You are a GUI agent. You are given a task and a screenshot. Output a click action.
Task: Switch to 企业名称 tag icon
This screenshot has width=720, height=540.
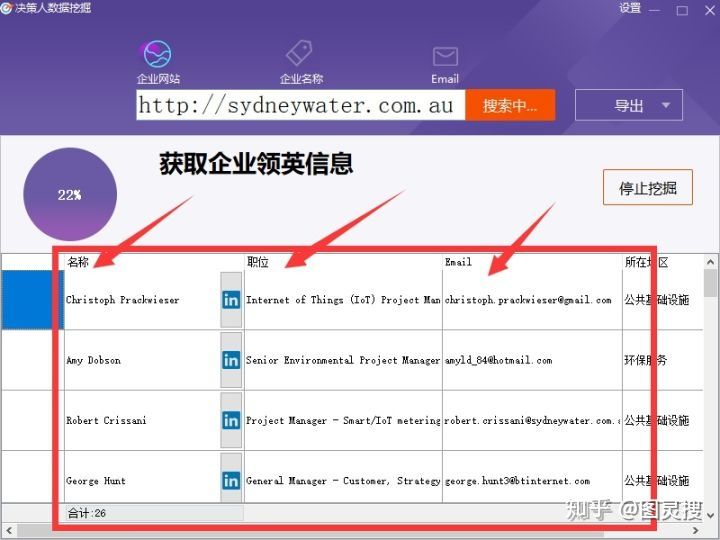(301, 55)
